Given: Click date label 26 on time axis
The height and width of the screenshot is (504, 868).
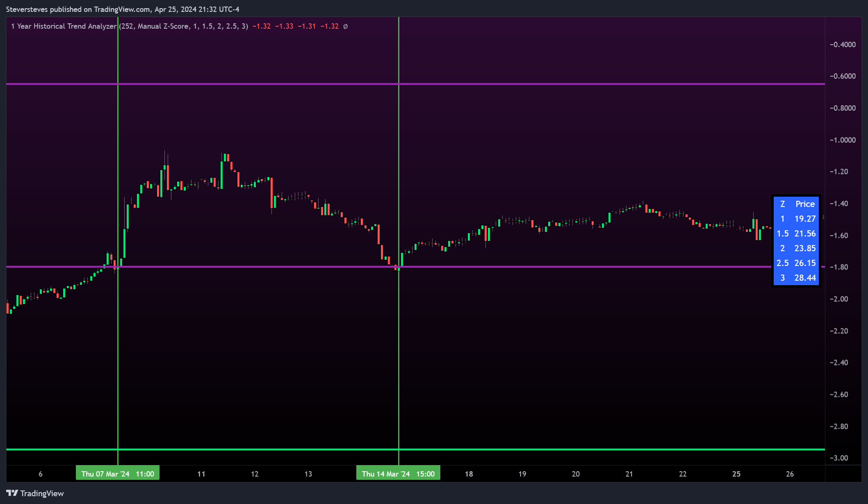Looking at the screenshot, I should 790,474.
